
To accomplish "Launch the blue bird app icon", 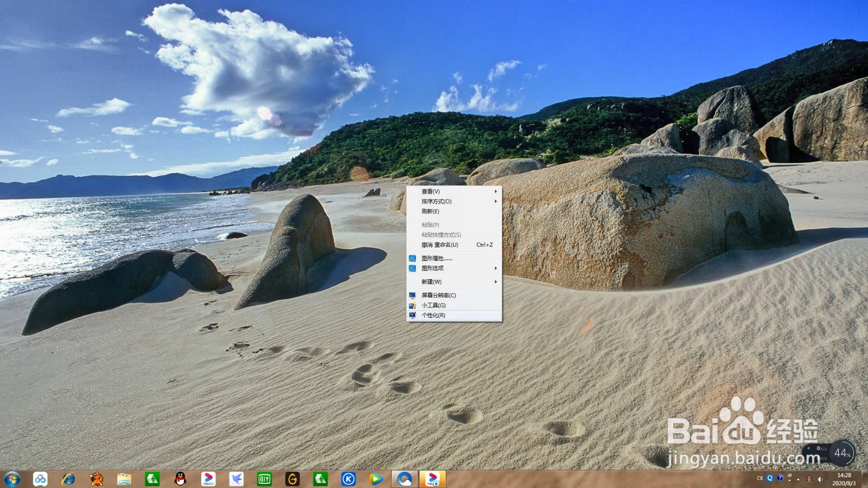I will pos(237,479).
